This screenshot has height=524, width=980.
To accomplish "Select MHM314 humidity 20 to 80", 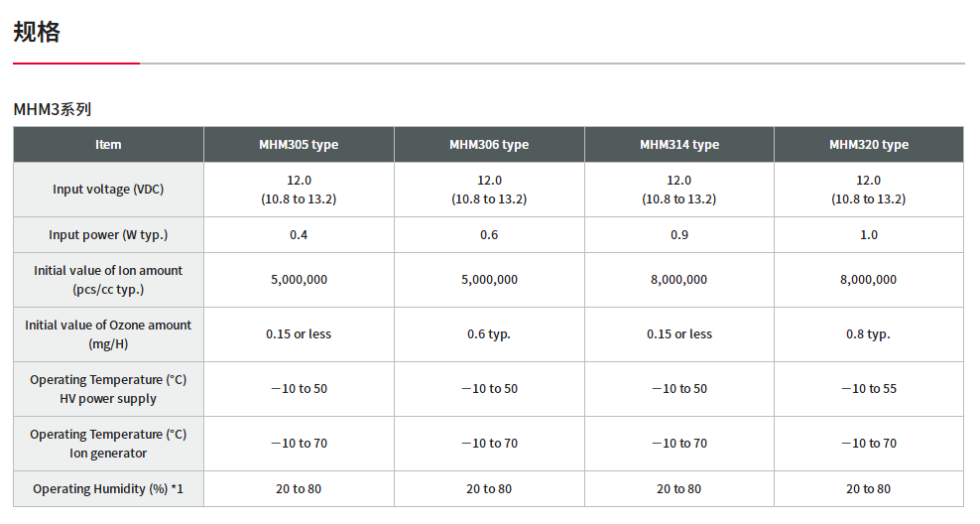I will [679, 489].
